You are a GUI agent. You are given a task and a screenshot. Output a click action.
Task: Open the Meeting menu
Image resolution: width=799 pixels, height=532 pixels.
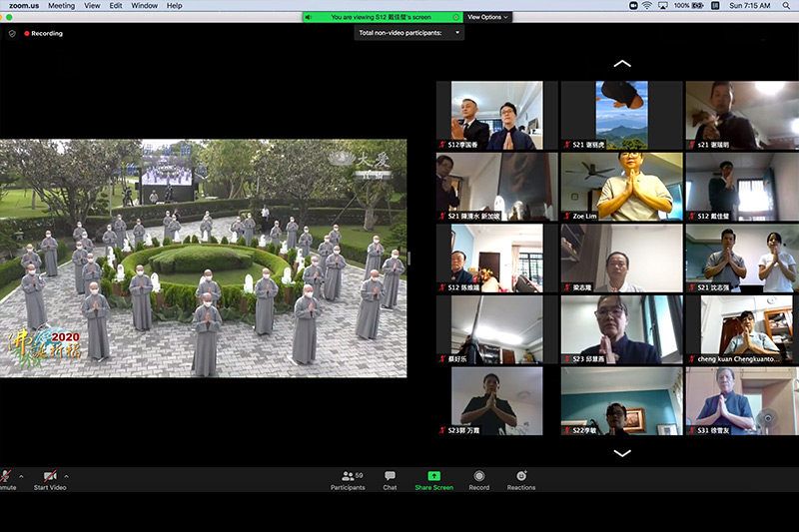(x=61, y=5)
